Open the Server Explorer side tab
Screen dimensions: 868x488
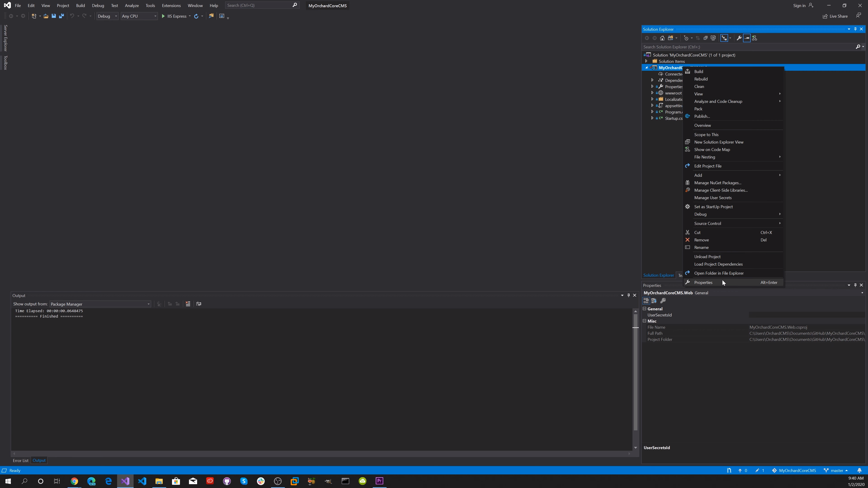[x=5, y=38]
